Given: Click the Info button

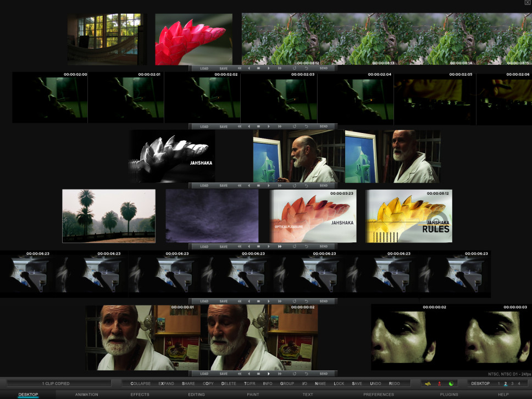Looking at the screenshot, I should [268, 384].
